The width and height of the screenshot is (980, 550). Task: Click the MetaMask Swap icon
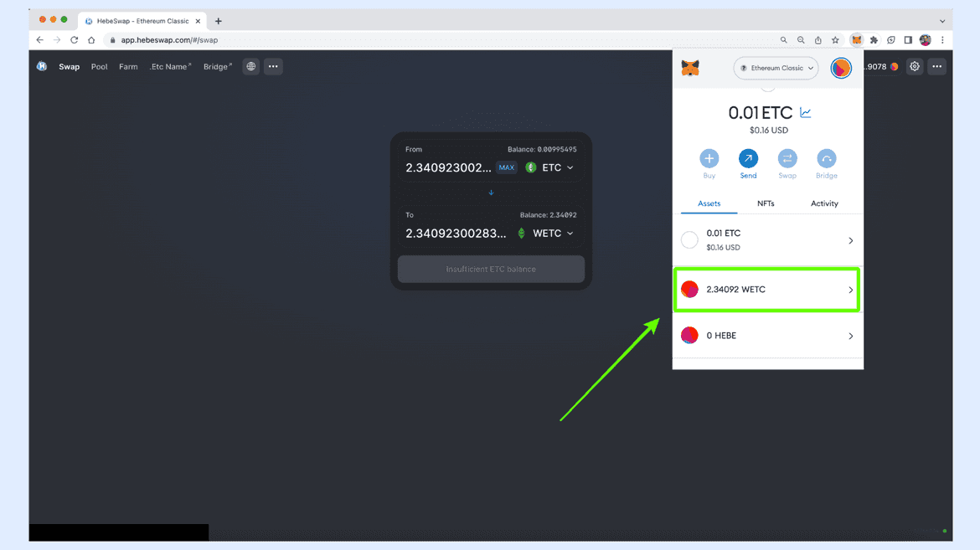787,159
